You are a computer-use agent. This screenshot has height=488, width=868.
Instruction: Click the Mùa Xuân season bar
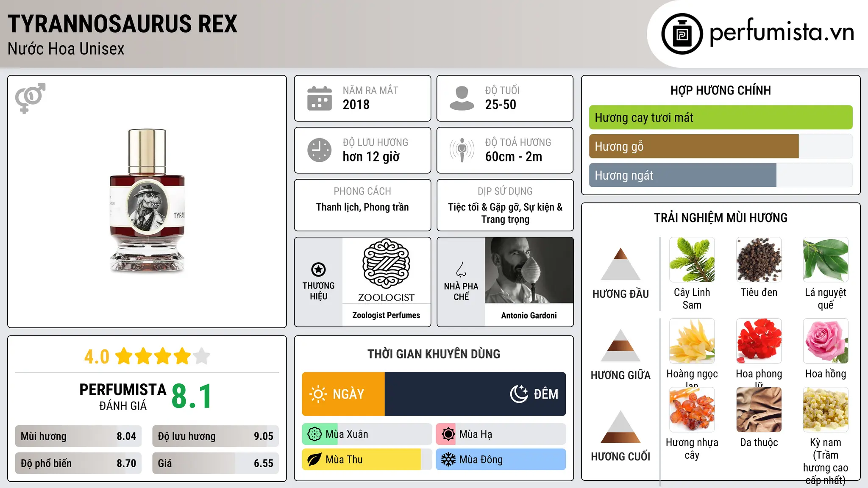(x=367, y=434)
